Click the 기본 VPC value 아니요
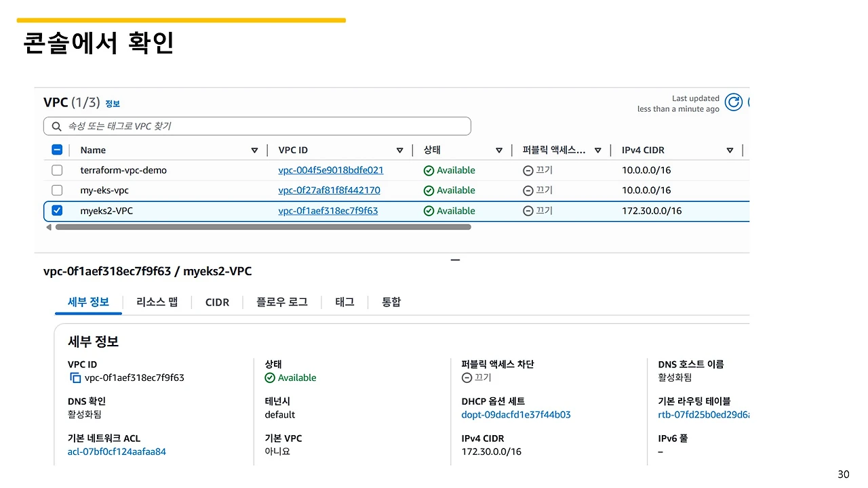 coord(277,451)
